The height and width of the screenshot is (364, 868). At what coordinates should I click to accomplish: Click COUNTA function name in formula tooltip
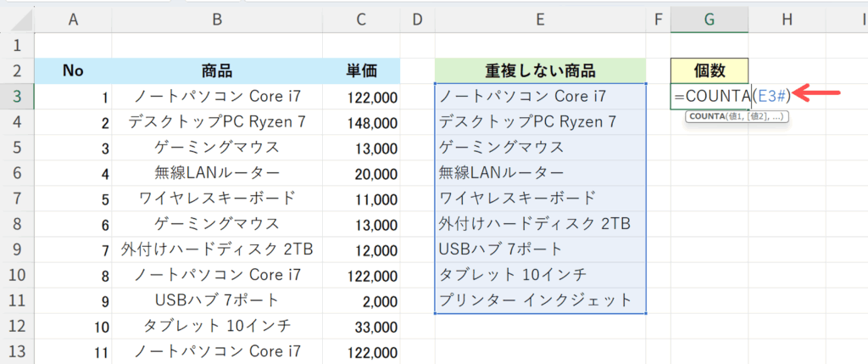705,115
